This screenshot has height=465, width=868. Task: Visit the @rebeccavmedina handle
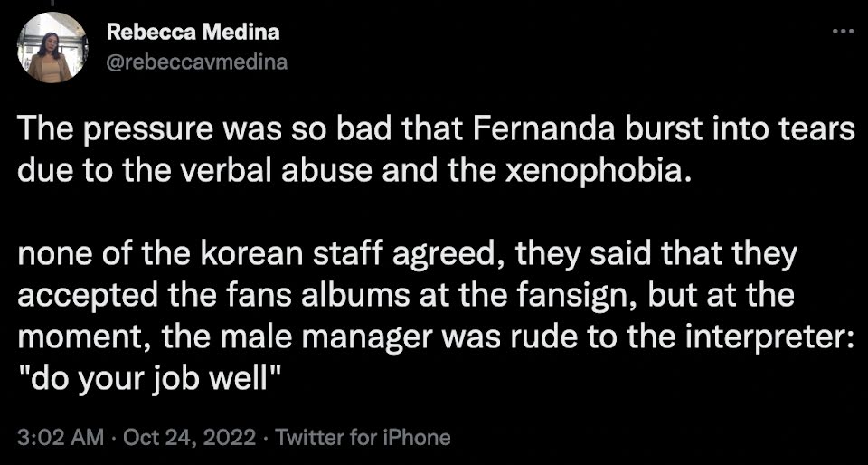196,62
